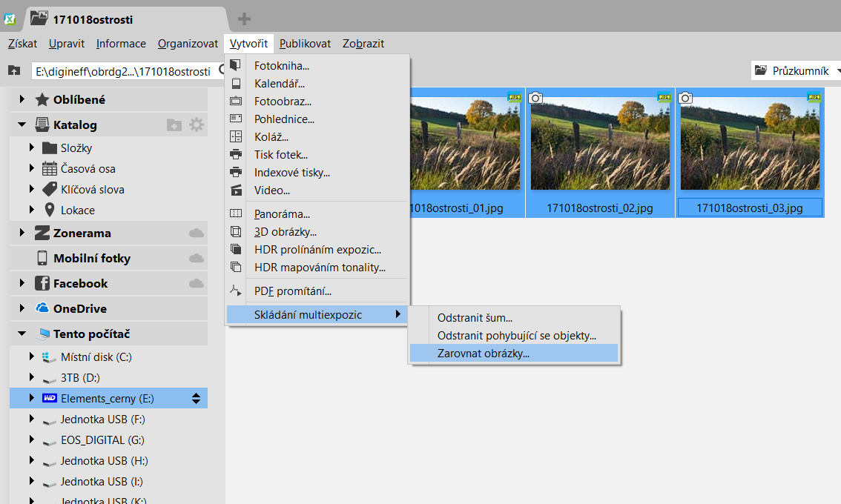Open the Získat menu
This screenshot has height=504, width=841.
coord(22,44)
